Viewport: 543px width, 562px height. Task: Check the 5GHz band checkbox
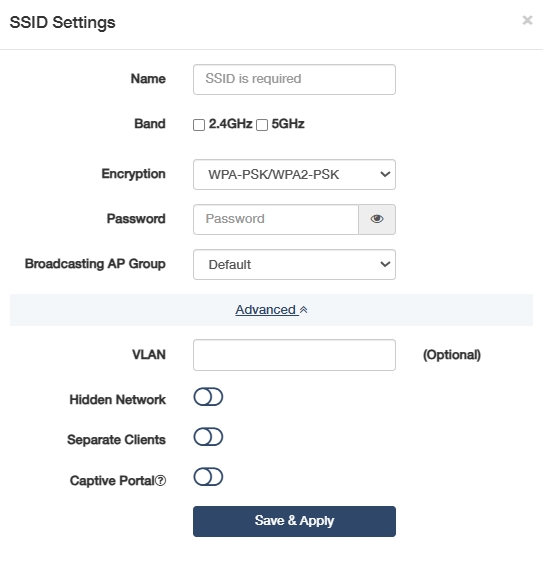click(x=262, y=125)
